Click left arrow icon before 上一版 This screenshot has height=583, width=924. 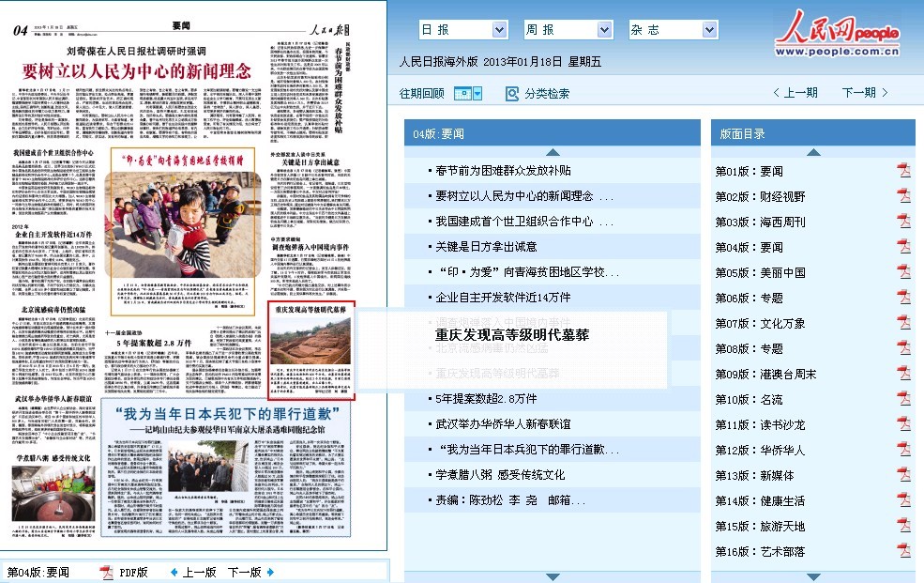(174, 572)
